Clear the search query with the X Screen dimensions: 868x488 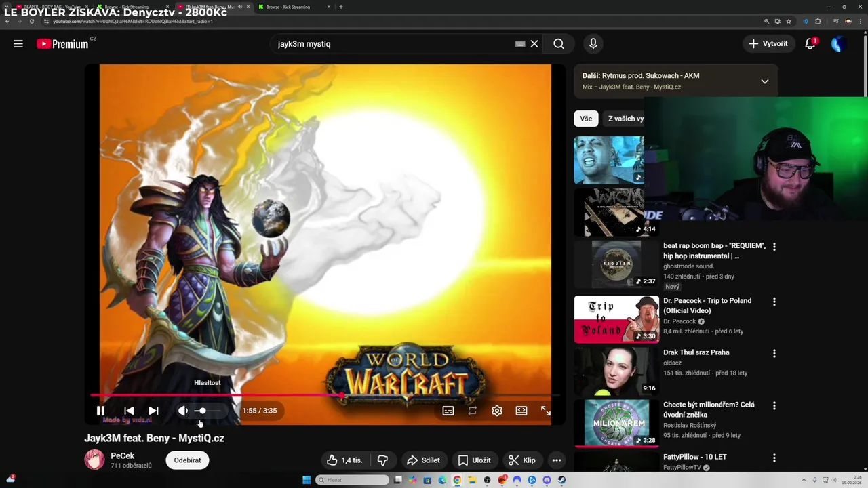[534, 44]
